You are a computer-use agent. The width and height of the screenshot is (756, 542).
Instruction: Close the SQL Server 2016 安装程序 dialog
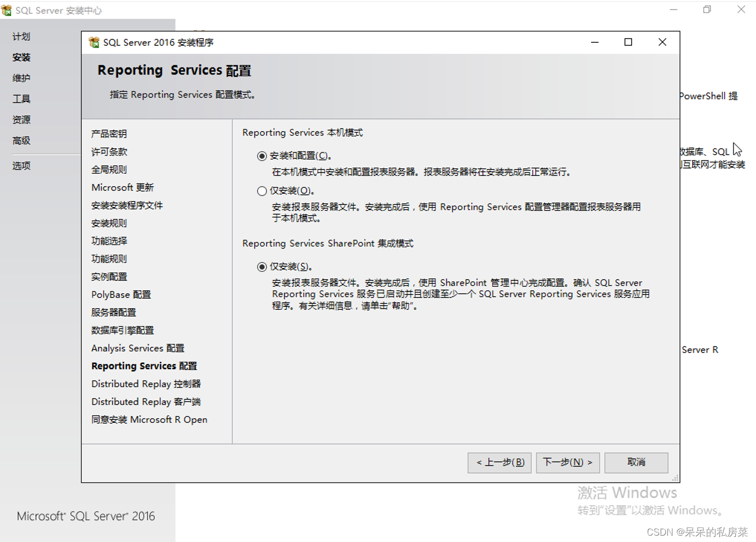click(x=662, y=42)
